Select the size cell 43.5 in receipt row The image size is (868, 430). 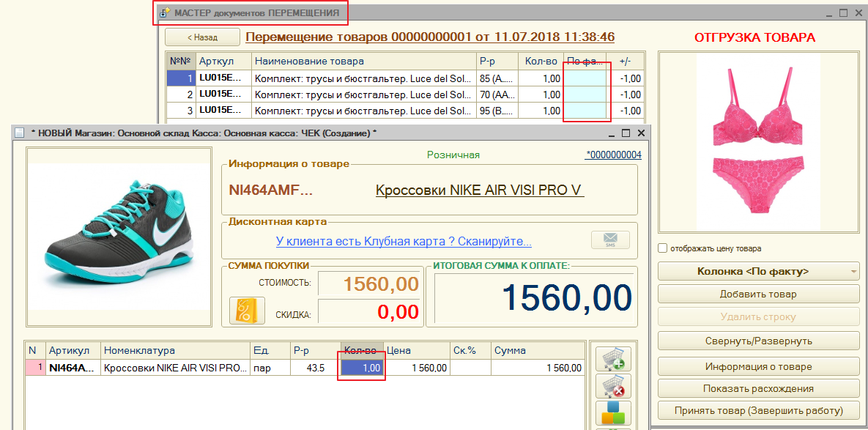point(314,368)
